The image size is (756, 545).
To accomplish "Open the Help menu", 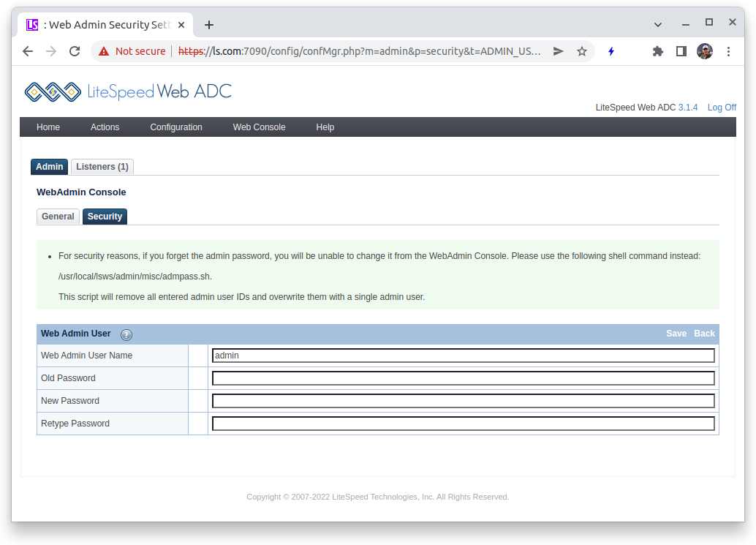I will [325, 127].
